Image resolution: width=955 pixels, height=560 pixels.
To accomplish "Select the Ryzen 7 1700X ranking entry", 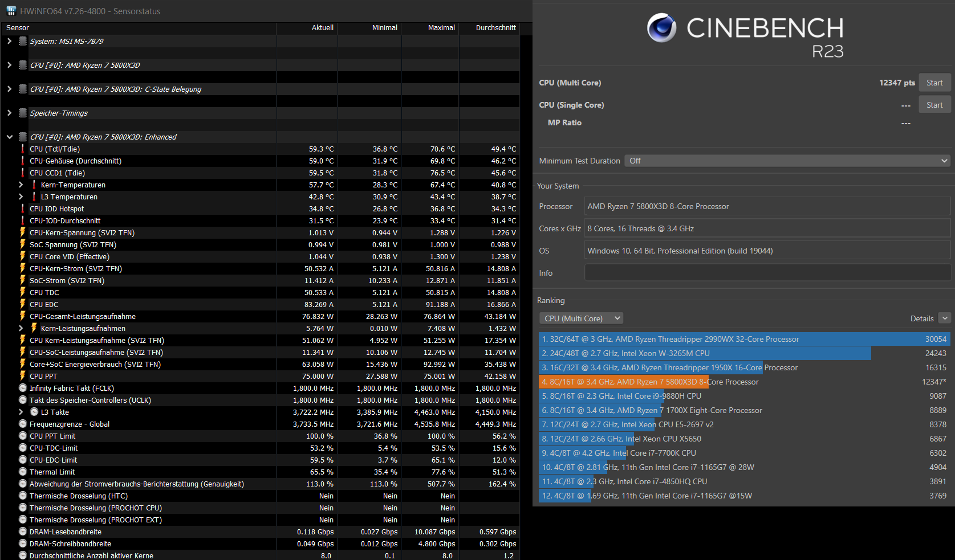I will click(745, 410).
